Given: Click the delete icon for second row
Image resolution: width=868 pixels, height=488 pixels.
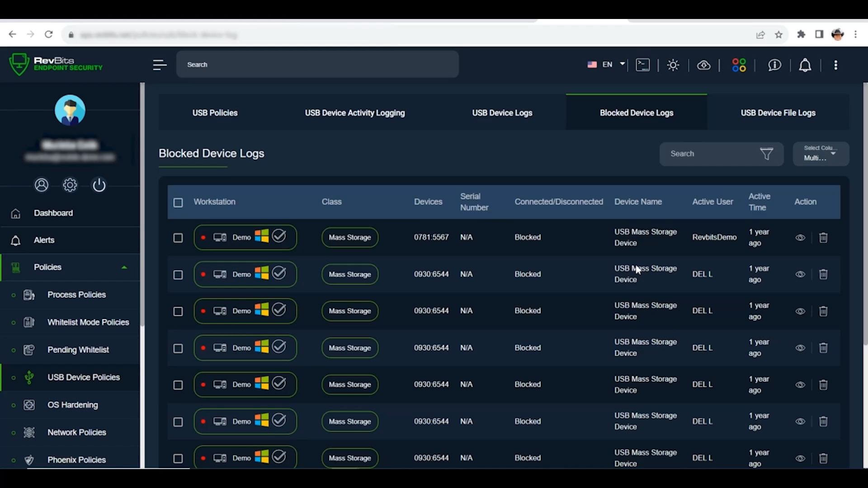Looking at the screenshot, I should pos(824,273).
